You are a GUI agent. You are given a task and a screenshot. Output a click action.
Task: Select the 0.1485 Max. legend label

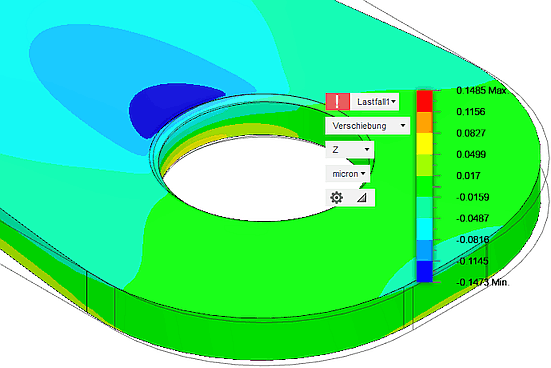click(481, 91)
